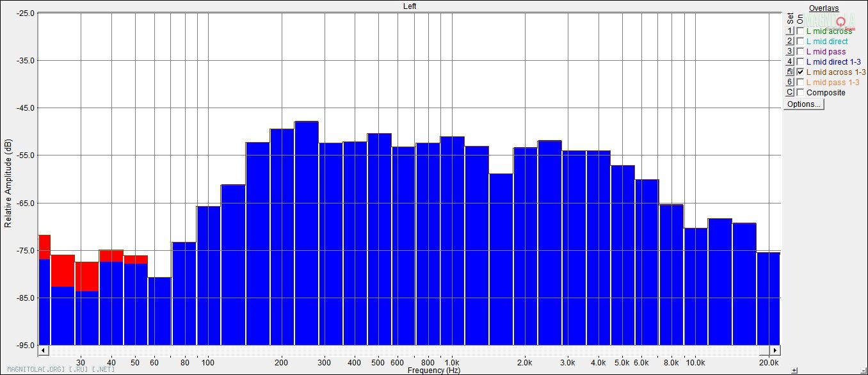
Task: Click the active Set button beside L mid across 1-3
Action: [x=790, y=72]
